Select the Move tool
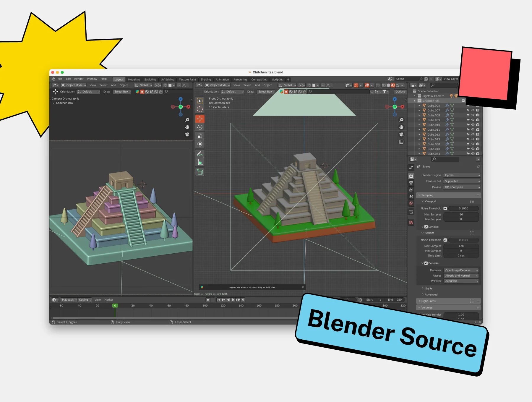Screen dimensions: 532x402 [x=200, y=119]
